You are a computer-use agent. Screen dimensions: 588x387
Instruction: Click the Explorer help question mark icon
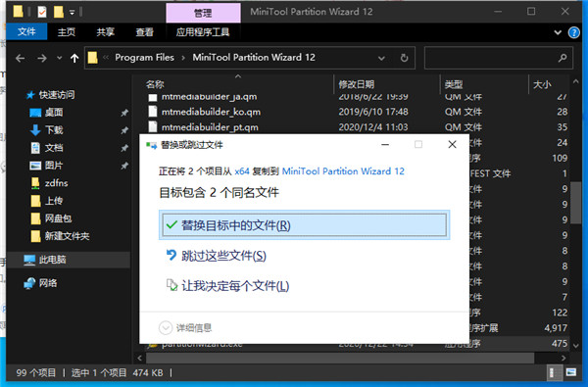pyautogui.click(x=573, y=32)
